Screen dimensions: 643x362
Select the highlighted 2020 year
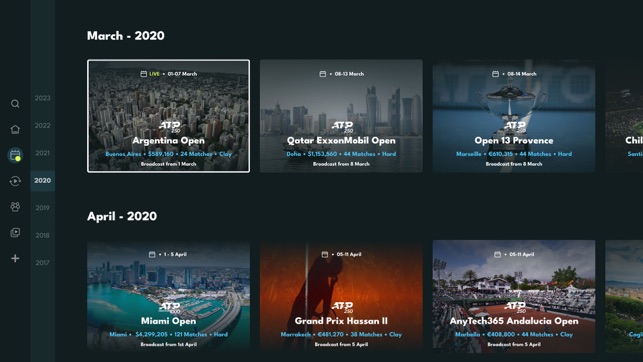coord(43,180)
